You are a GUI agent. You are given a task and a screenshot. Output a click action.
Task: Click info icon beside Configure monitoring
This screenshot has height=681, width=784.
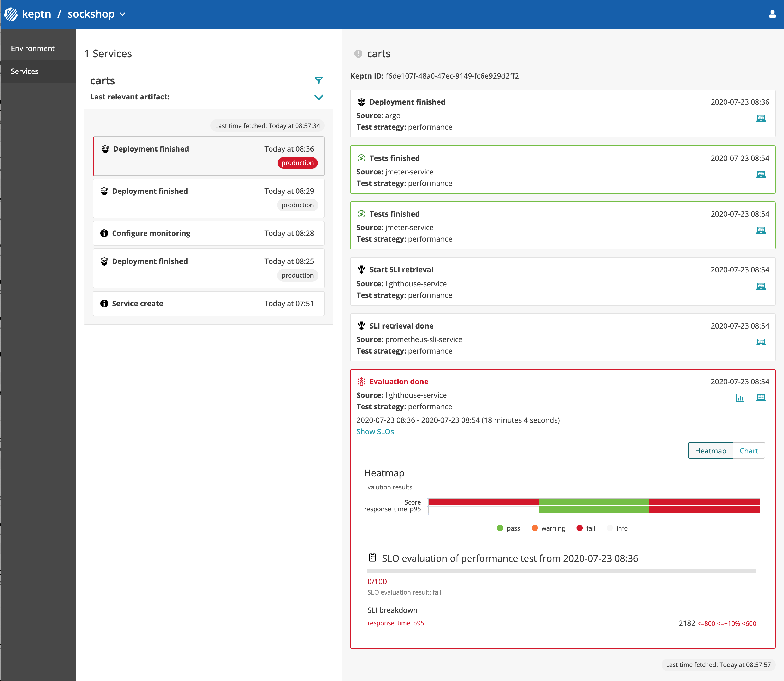coord(104,233)
